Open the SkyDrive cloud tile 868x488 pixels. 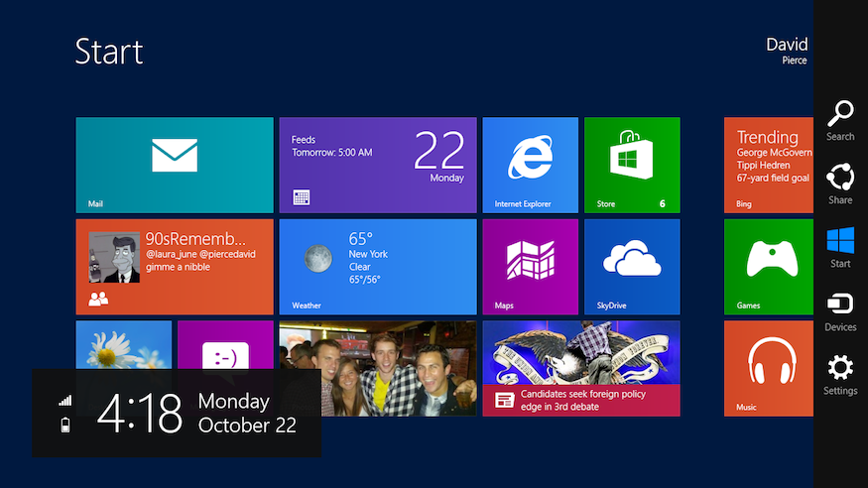click(x=631, y=265)
